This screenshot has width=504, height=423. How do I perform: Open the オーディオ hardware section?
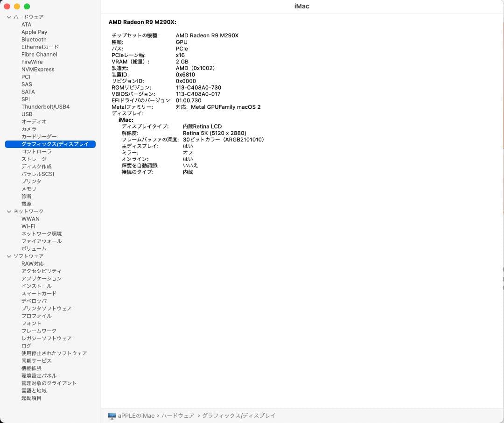(34, 121)
